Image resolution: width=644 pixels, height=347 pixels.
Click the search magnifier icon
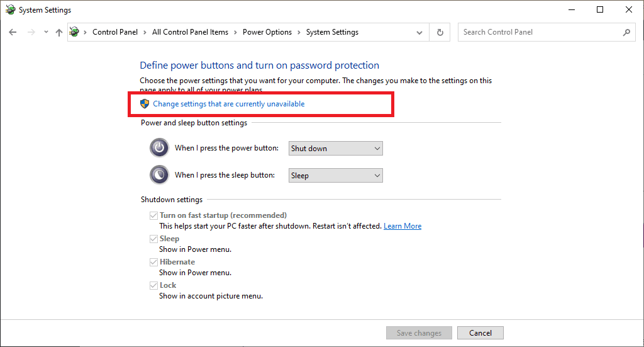click(x=626, y=32)
